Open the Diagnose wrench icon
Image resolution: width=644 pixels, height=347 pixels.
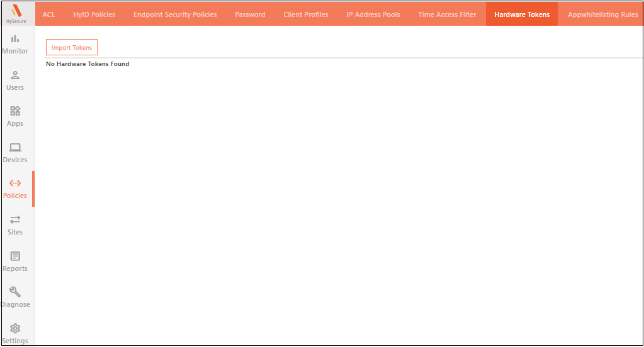pos(15,292)
